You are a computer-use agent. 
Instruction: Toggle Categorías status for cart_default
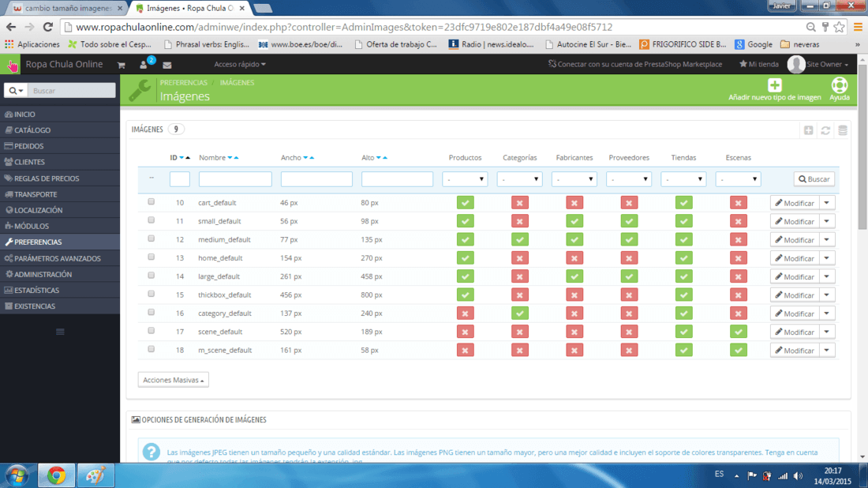tap(519, 203)
